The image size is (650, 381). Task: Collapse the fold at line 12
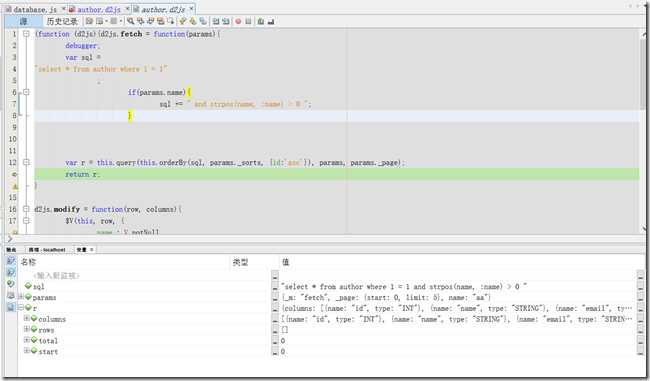click(26, 162)
